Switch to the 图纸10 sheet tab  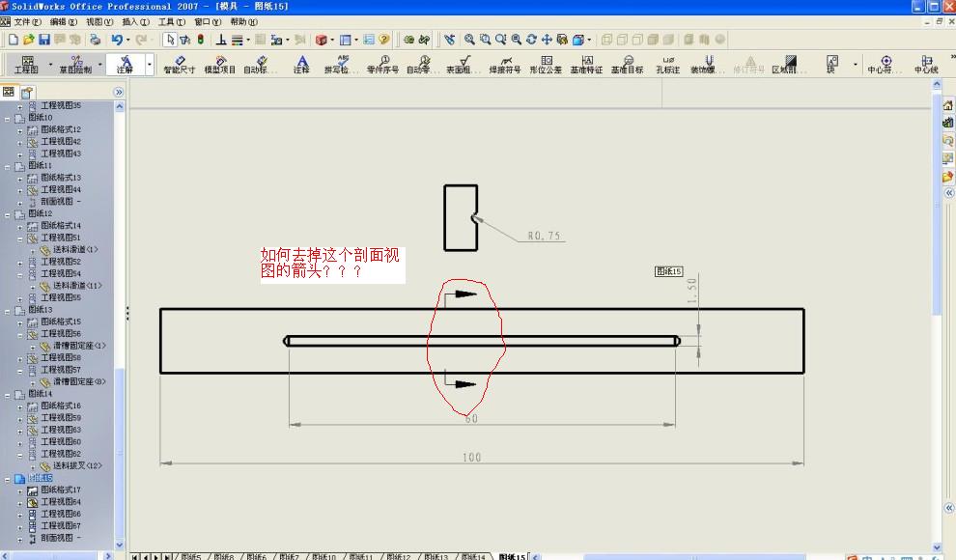pos(323,556)
